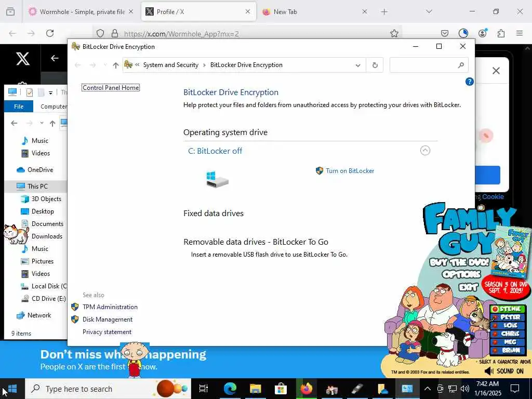Select MEG character in Family Guy app
This screenshot has width=532, height=399.
tap(507, 342)
